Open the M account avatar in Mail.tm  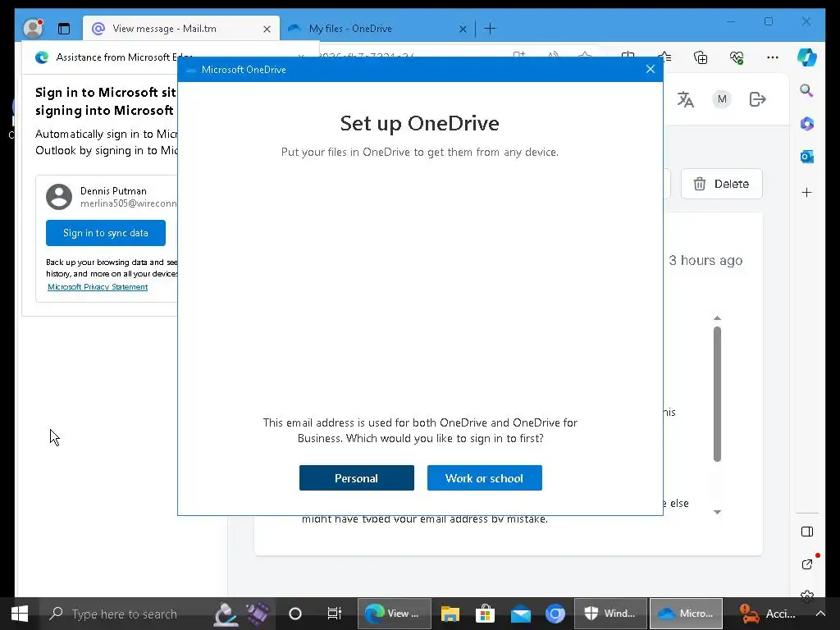[722, 99]
